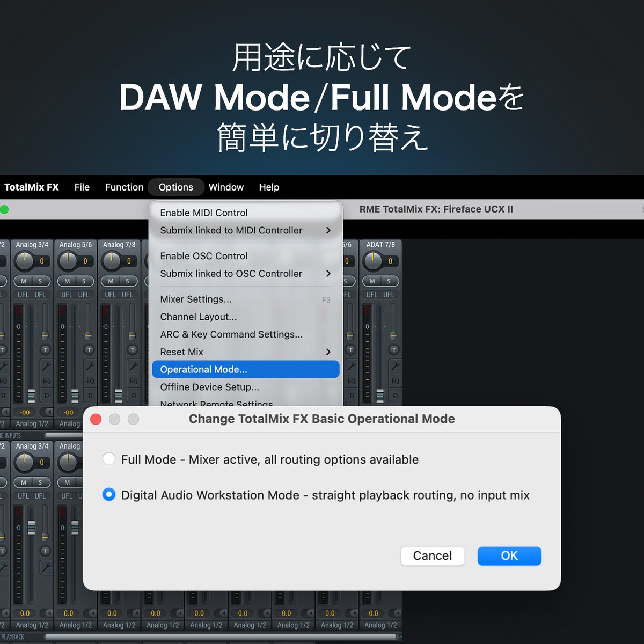Viewport: 644px width, 644px height.
Task: Close the Options menu in menu bar
Action: [176, 187]
